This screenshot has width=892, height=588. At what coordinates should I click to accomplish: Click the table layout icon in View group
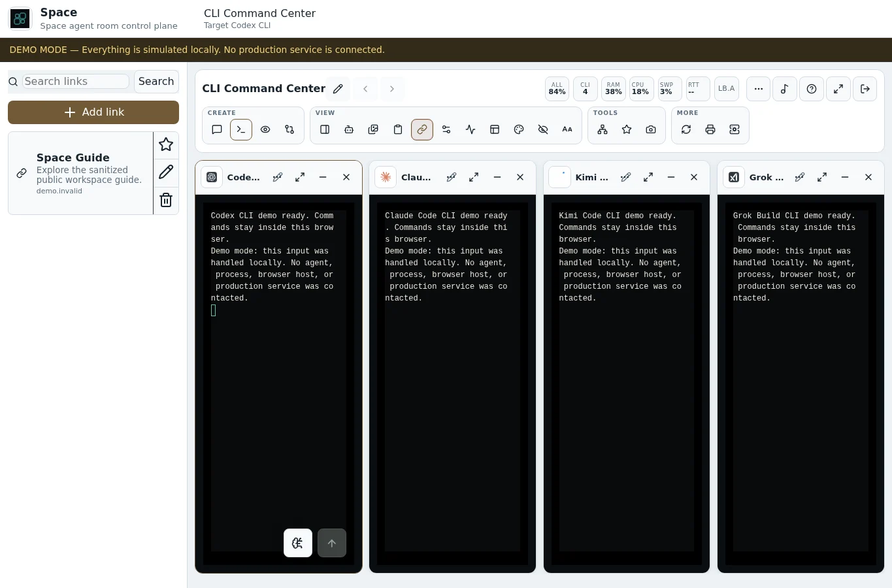pos(495,129)
